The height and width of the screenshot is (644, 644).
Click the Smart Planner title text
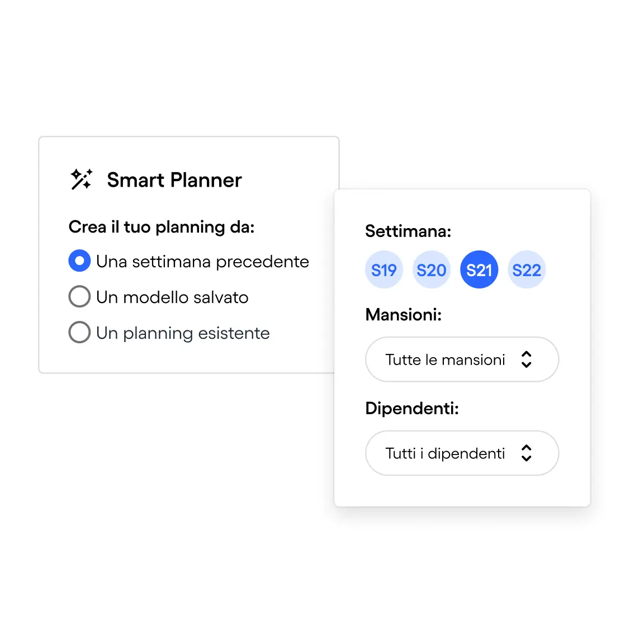click(x=174, y=179)
